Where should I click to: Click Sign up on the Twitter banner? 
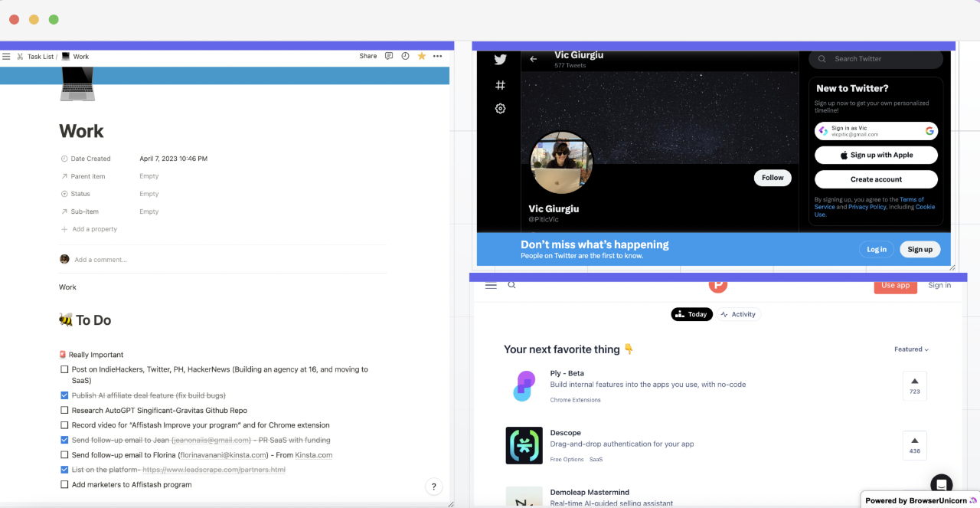point(920,249)
